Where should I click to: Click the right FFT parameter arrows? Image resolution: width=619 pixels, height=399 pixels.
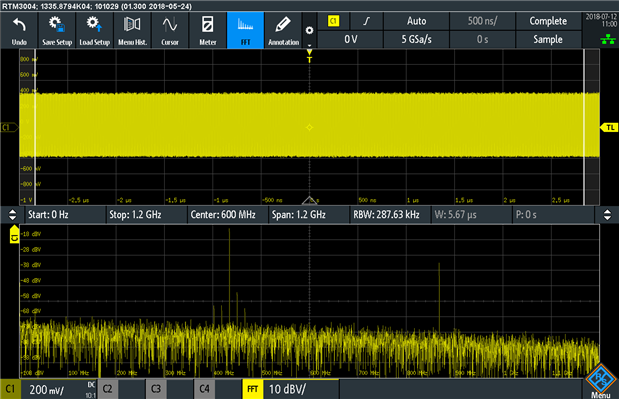pyautogui.click(x=607, y=215)
